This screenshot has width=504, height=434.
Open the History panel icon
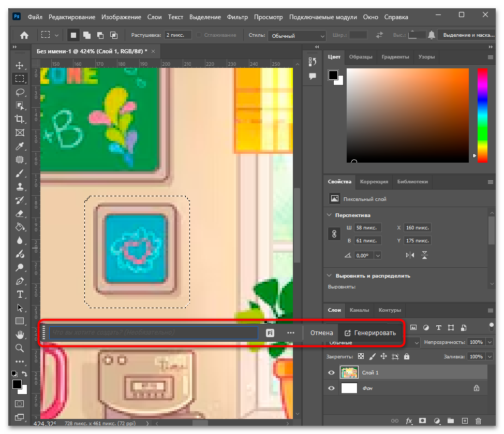point(313,62)
